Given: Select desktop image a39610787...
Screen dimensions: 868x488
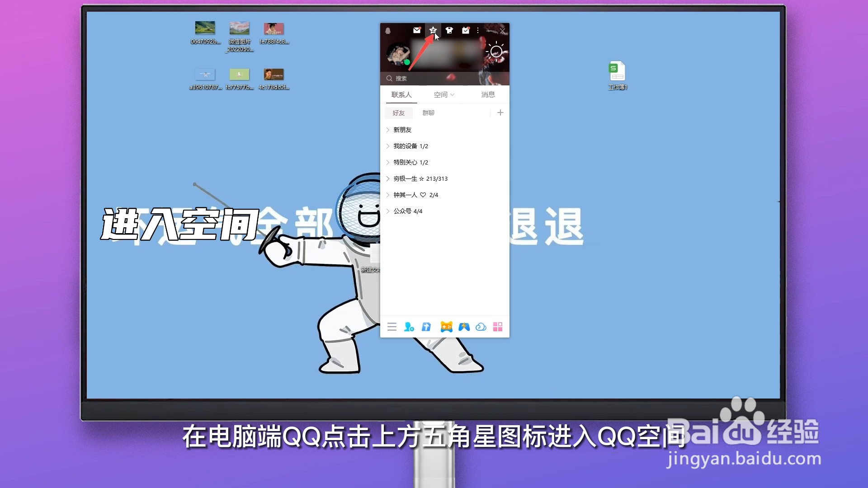Looking at the screenshot, I should coord(206,79).
